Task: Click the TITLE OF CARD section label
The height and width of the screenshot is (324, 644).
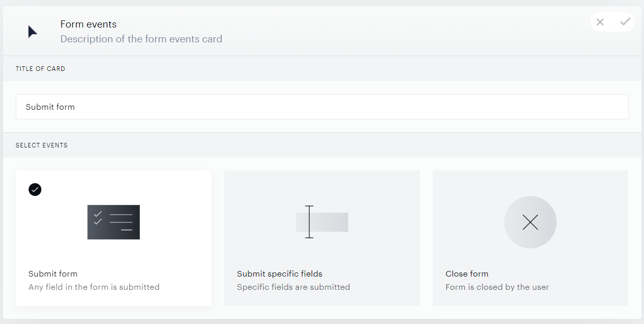Action: pos(40,68)
